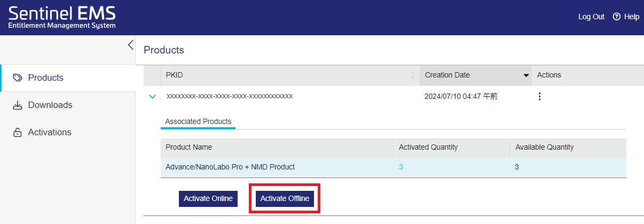
Task: Click the Activations padlock icon in sidebar
Action: click(17, 133)
